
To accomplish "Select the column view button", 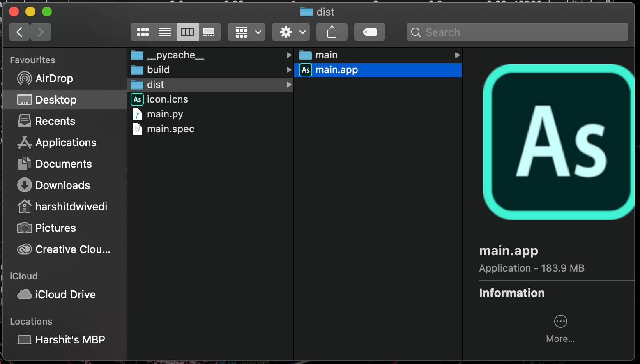I will pos(187,32).
